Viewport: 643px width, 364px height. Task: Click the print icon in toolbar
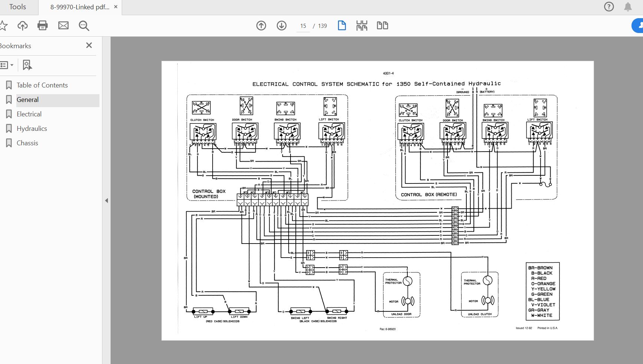(x=43, y=26)
